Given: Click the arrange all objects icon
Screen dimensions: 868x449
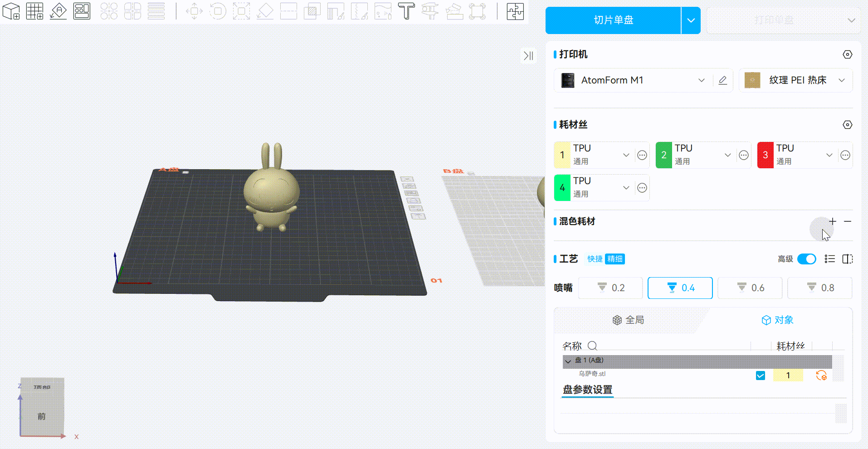Looking at the screenshot, I should (x=82, y=11).
